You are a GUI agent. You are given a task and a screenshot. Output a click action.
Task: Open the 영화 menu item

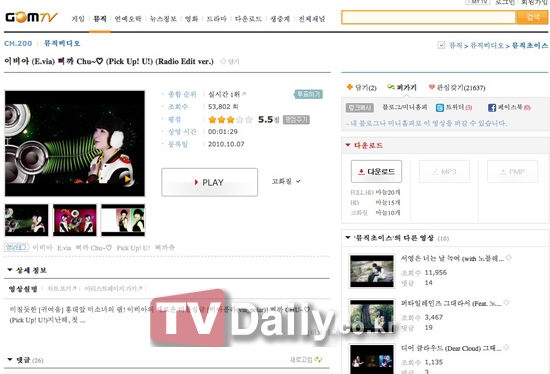[x=192, y=19]
